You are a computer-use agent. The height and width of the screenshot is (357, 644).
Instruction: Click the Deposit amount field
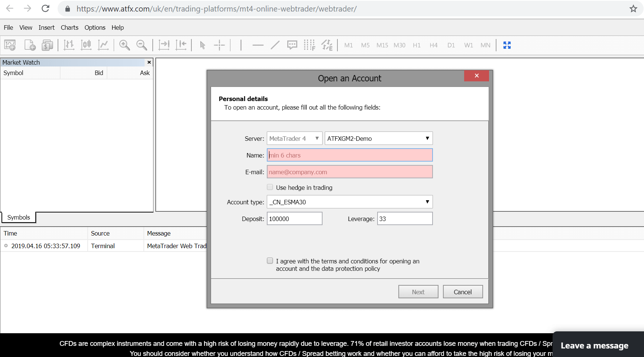(x=294, y=219)
